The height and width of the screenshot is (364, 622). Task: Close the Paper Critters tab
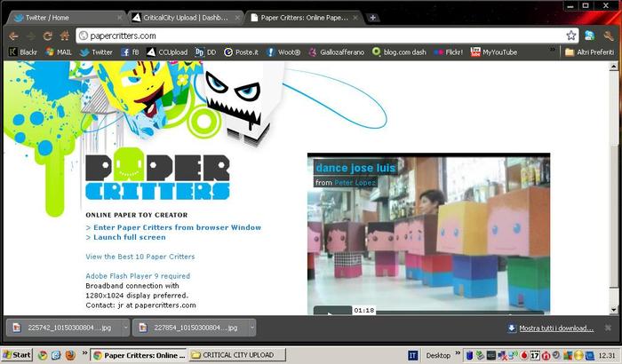355,18
